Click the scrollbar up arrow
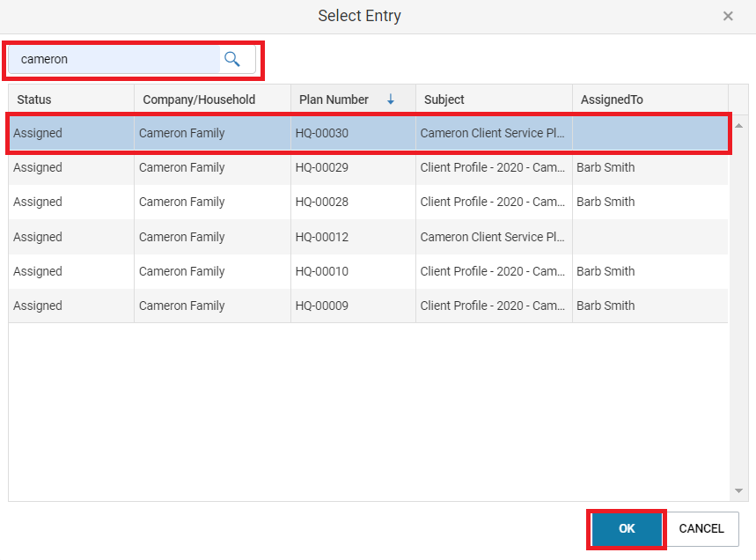Image resolution: width=756 pixels, height=560 pixels. click(738, 126)
